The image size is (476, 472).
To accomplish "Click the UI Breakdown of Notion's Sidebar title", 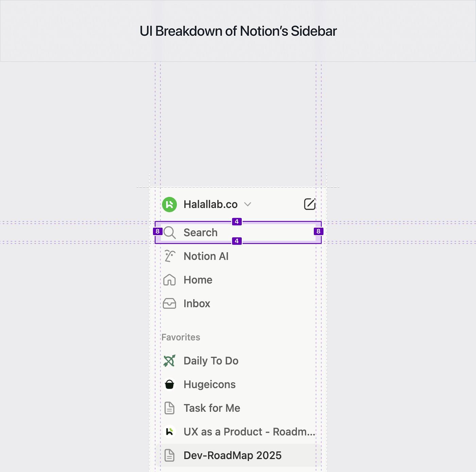I will pyautogui.click(x=238, y=31).
